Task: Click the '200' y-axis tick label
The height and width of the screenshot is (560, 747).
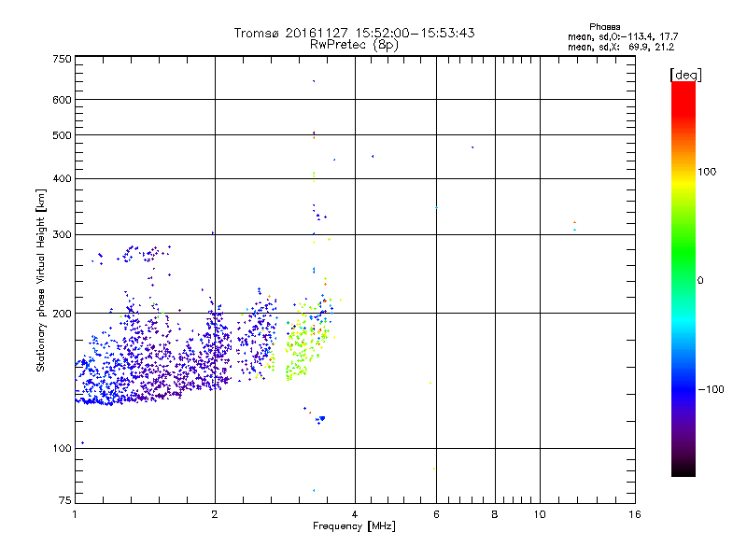Action: point(62,314)
